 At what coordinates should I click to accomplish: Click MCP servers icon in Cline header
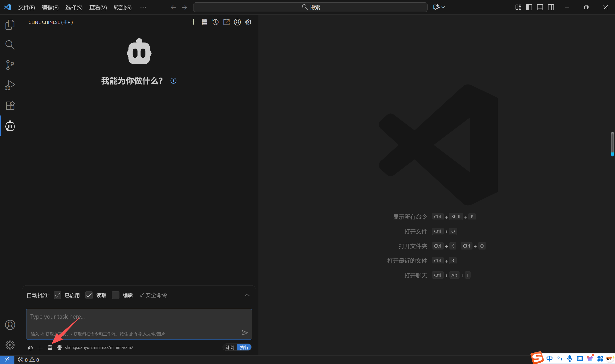(205, 22)
